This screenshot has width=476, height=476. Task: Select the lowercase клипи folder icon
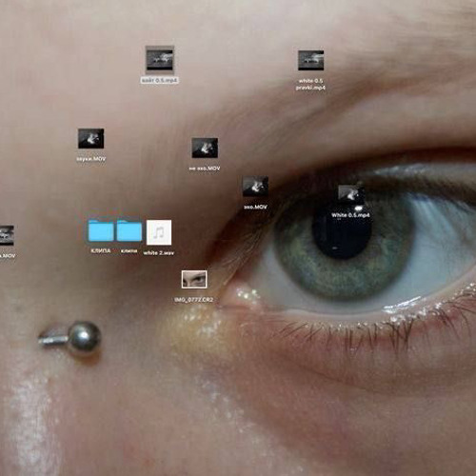[129, 230]
